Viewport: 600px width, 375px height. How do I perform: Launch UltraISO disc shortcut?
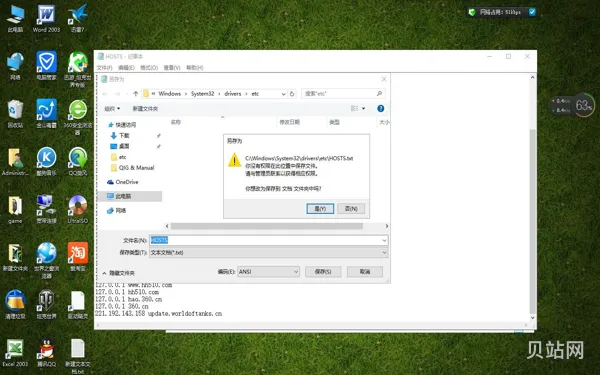(x=78, y=209)
